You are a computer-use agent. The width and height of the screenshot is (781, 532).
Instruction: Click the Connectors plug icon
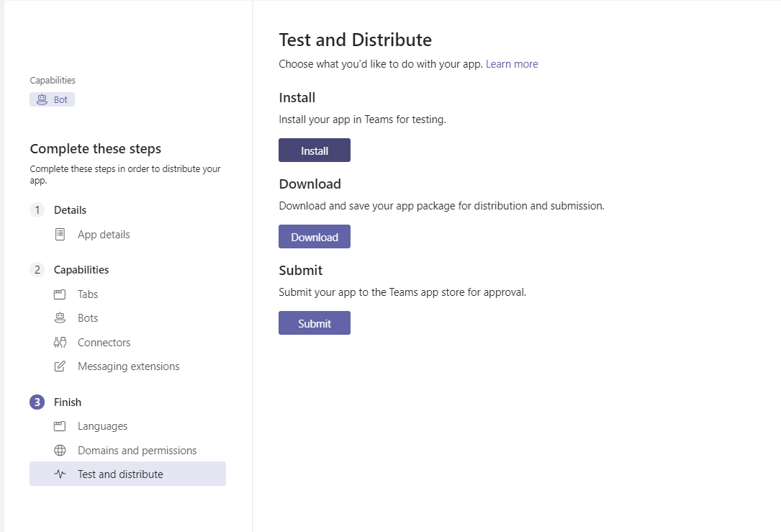coord(60,343)
